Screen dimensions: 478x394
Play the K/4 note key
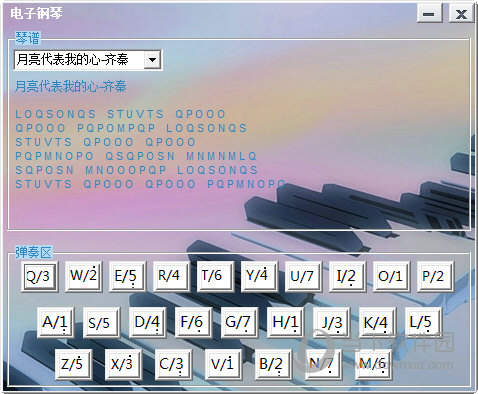point(377,323)
